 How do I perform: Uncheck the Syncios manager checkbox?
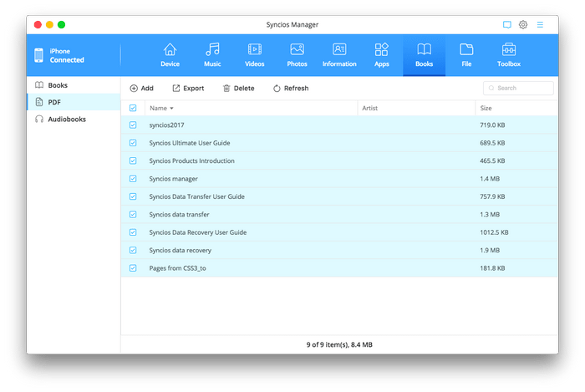[x=133, y=179]
